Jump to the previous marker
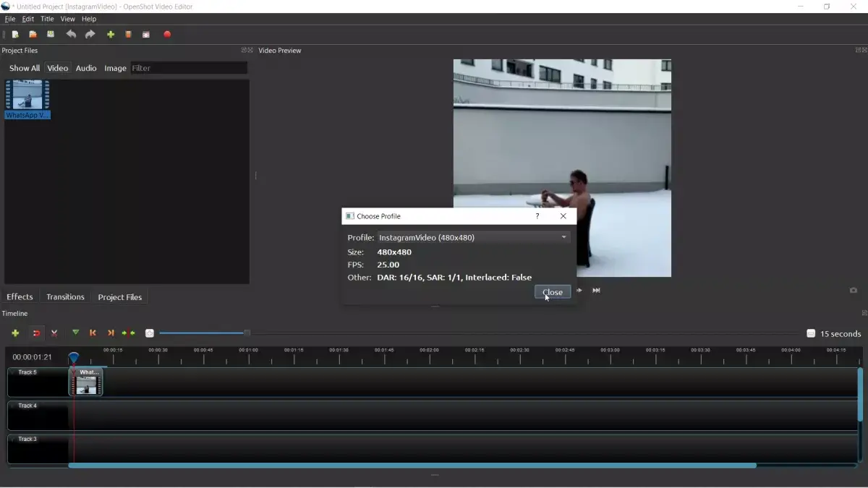Screen dimensions: 868x488 point(93,333)
